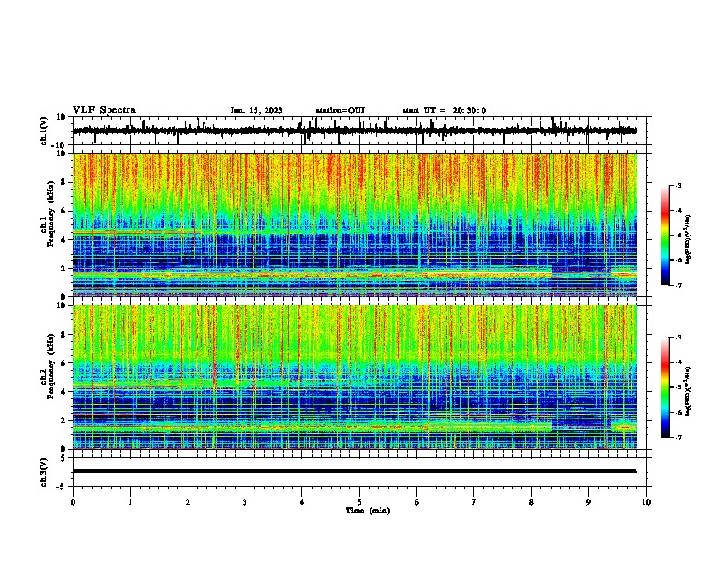Click time axis tick label '9'

tap(588, 502)
